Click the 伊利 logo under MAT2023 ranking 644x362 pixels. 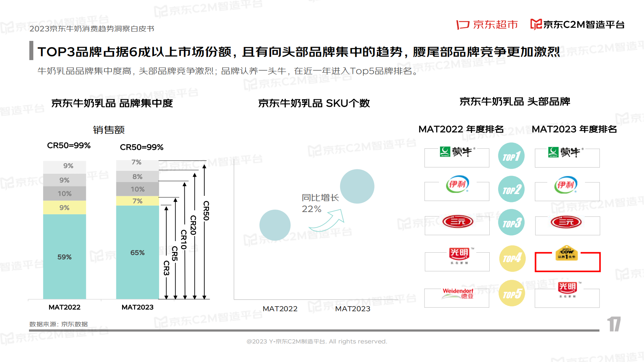point(565,185)
